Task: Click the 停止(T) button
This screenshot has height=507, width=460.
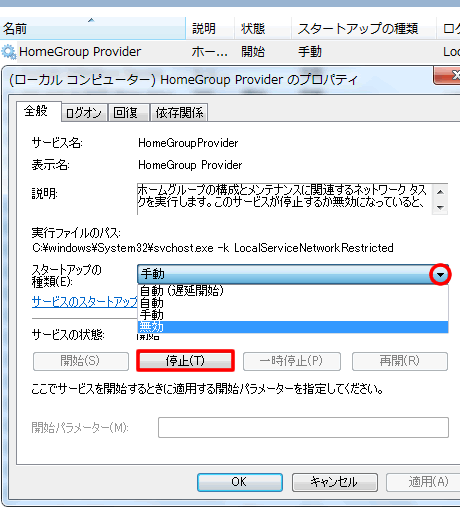Action: [x=185, y=361]
